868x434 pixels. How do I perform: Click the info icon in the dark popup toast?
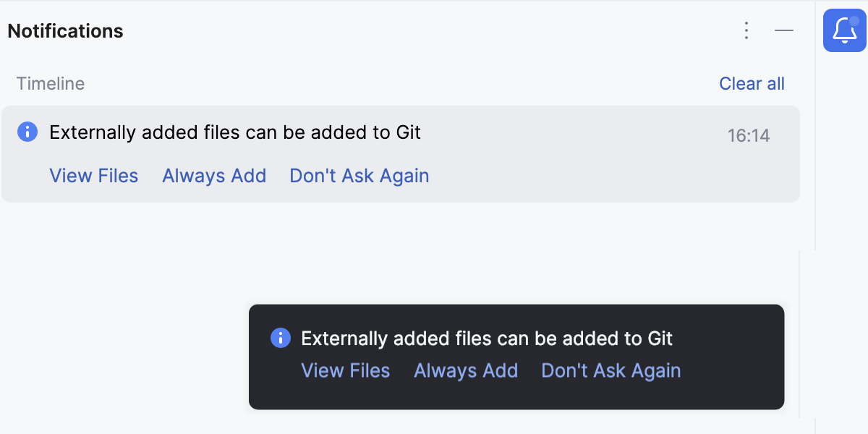pyautogui.click(x=280, y=338)
